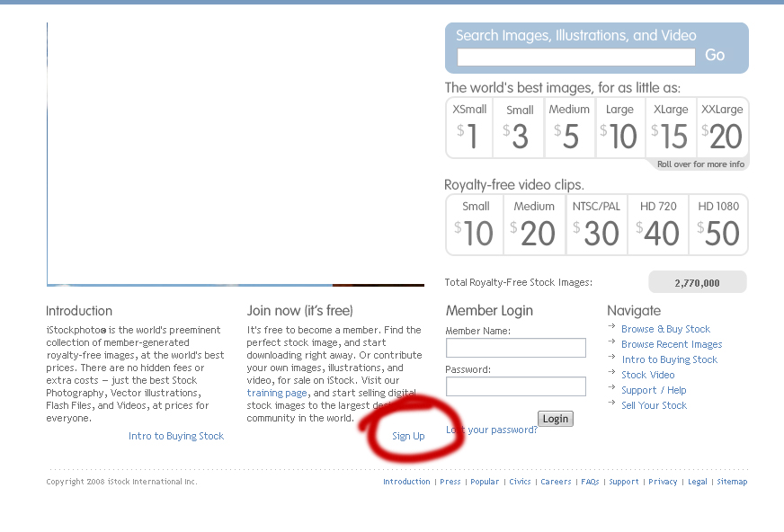The width and height of the screenshot is (784, 532).
Task: Select the XSmall $1 image price box
Action: [469, 128]
